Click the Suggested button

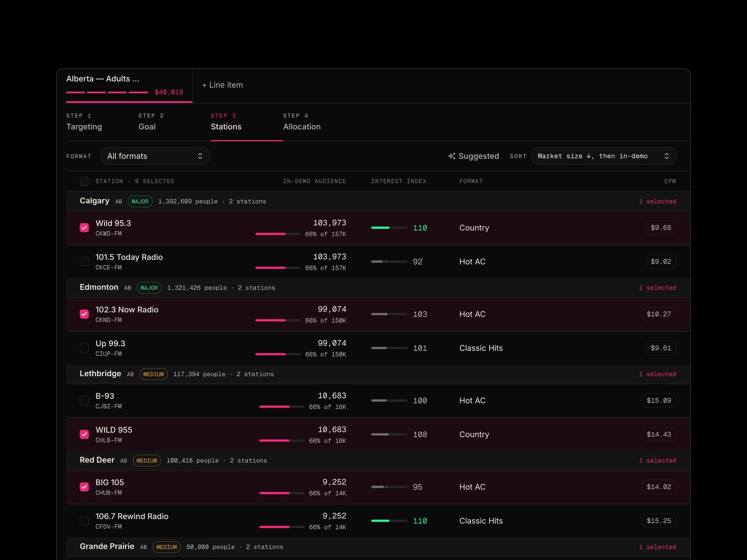pos(474,156)
